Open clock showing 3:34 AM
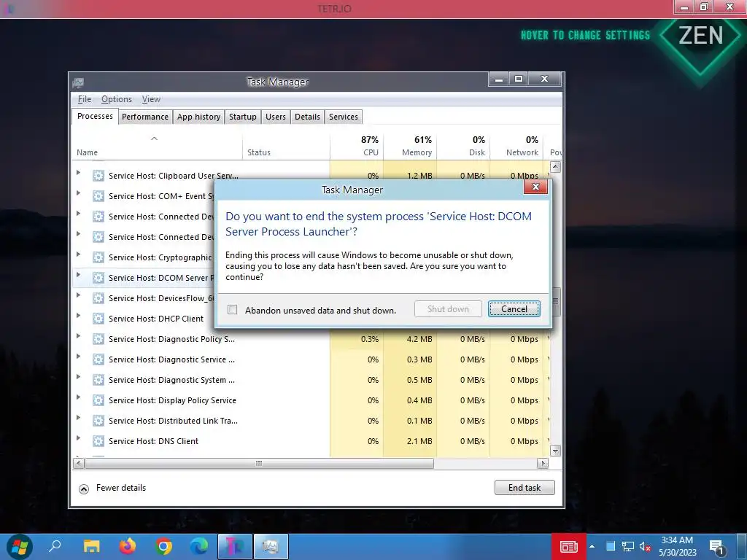 pos(677,546)
